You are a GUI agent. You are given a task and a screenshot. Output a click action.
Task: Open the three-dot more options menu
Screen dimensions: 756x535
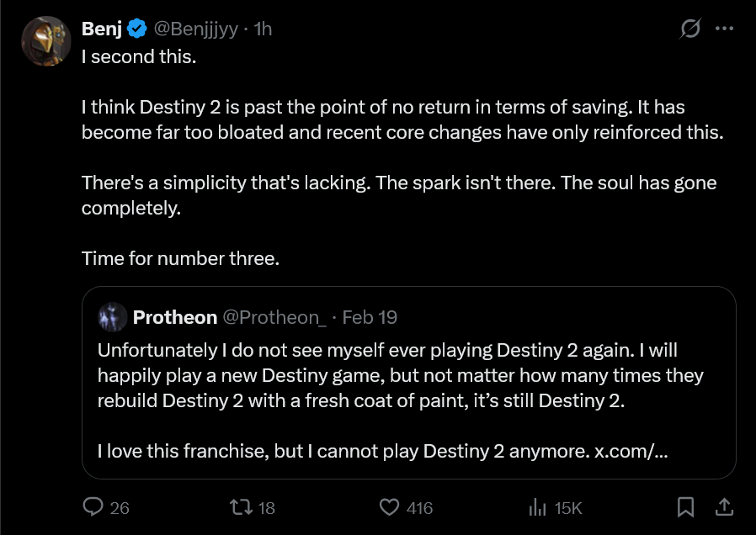tap(724, 28)
